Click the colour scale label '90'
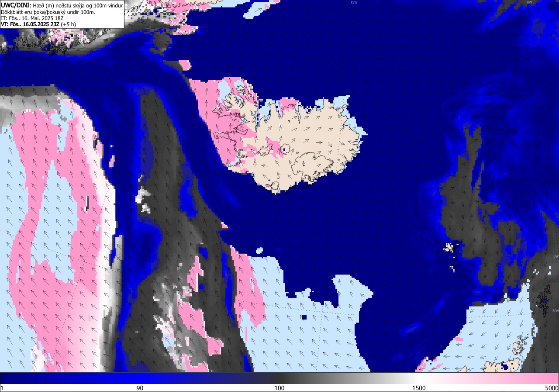The height and width of the screenshot is (392, 559). (140, 388)
